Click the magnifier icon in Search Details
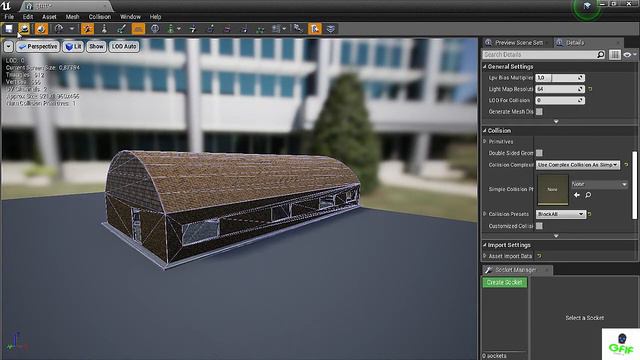 point(600,54)
